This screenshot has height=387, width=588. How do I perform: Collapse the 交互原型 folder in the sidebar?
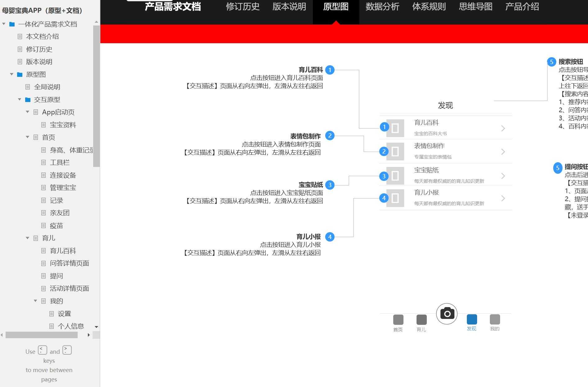(20, 99)
